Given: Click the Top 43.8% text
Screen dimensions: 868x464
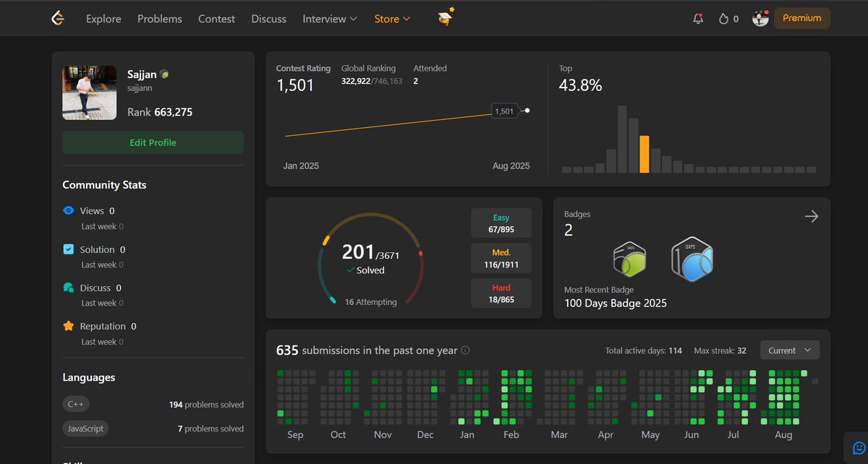Looking at the screenshot, I should pyautogui.click(x=580, y=85).
